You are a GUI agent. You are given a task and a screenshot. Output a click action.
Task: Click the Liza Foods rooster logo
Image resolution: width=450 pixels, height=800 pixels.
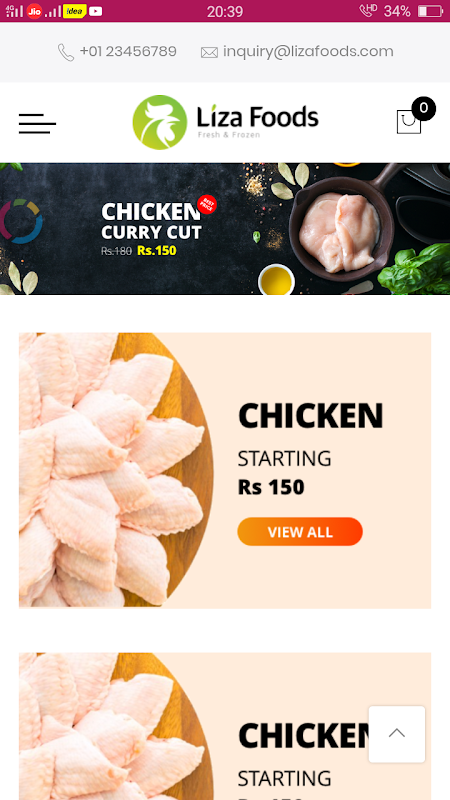(x=160, y=122)
